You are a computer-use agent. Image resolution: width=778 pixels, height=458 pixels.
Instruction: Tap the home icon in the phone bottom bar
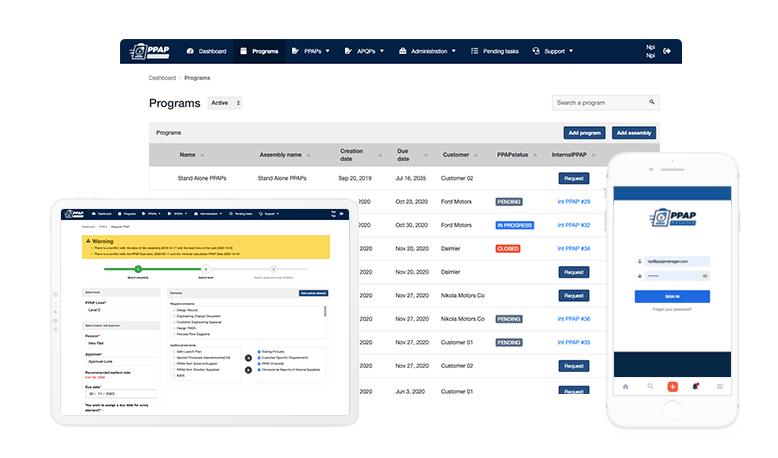click(626, 387)
